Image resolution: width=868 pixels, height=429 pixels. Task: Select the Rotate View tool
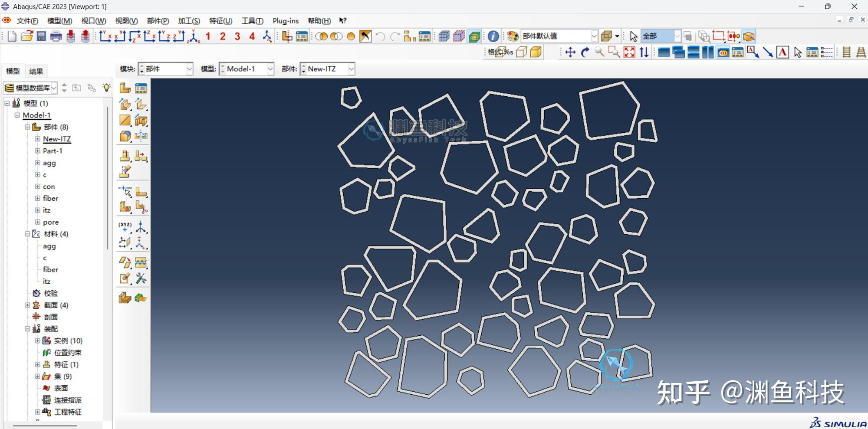click(585, 52)
